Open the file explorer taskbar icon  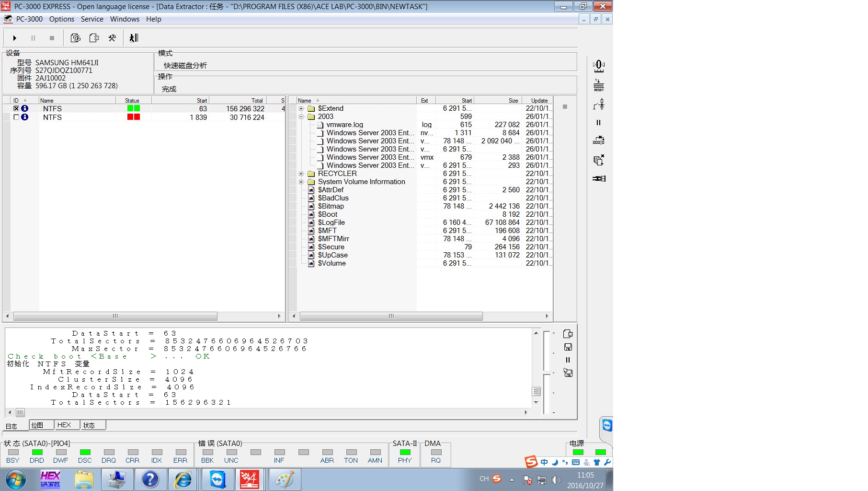(84, 479)
